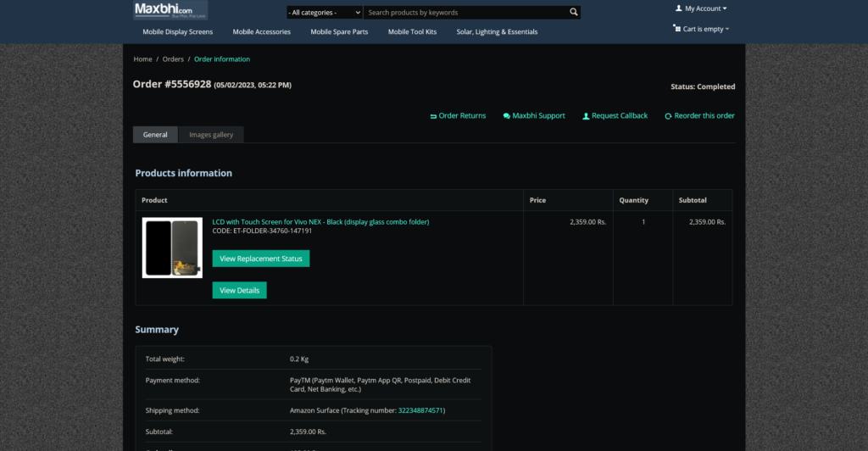Open the Vivo NEX LCD product link

pyautogui.click(x=320, y=222)
